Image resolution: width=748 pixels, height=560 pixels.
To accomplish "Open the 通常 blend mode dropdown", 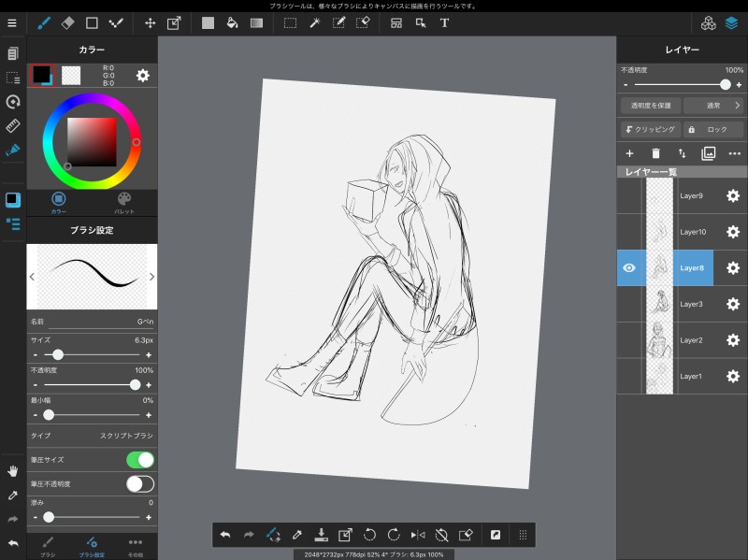I will tap(712, 106).
